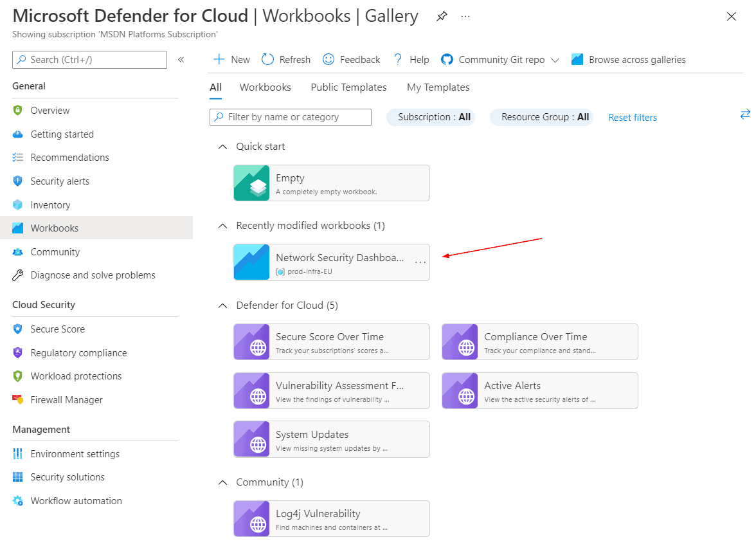Collapse the Quick start section

pyautogui.click(x=222, y=147)
